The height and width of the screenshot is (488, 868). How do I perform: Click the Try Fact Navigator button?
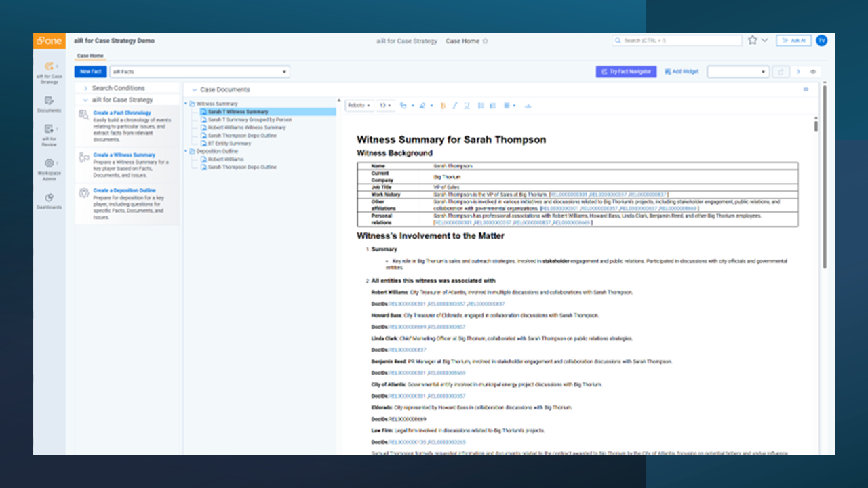pos(626,72)
